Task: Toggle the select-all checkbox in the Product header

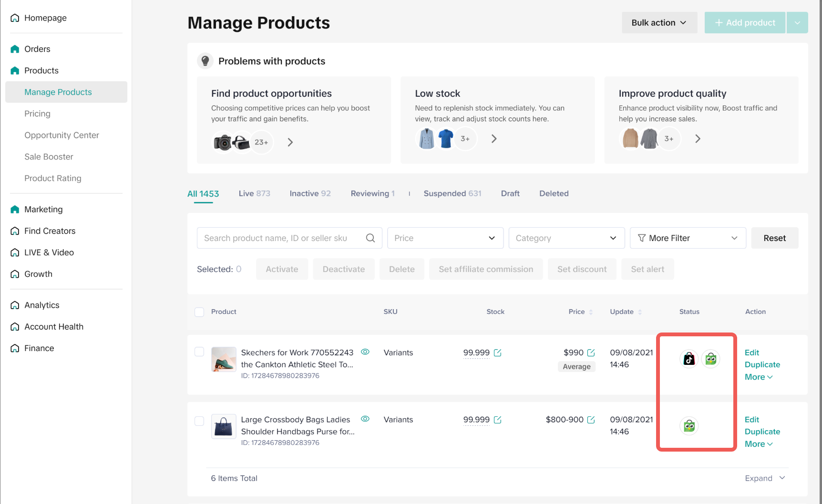Action: click(199, 312)
